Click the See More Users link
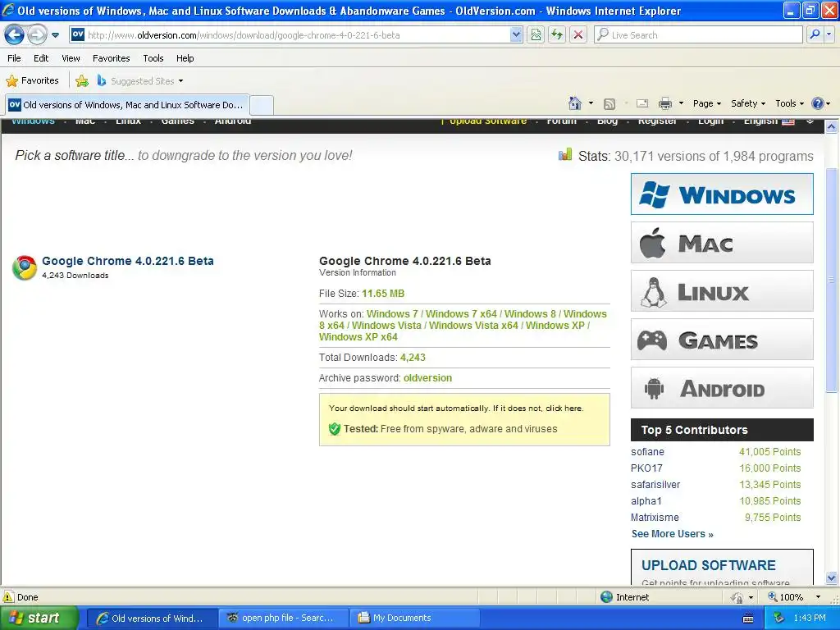Image resolution: width=840 pixels, height=630 pixels. click(673, 534)
